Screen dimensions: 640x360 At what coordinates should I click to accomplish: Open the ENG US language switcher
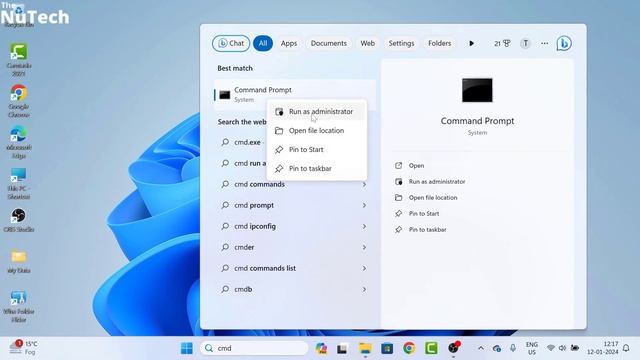point(532,348)
